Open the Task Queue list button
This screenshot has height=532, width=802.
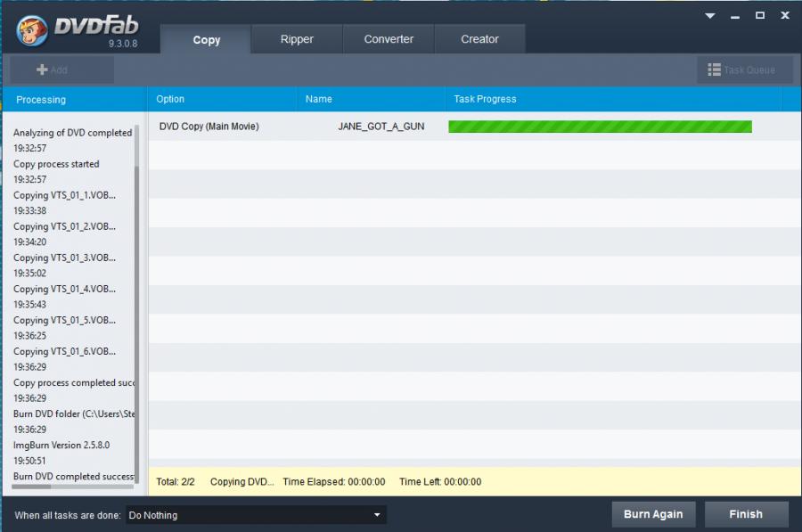pos(745,70)
